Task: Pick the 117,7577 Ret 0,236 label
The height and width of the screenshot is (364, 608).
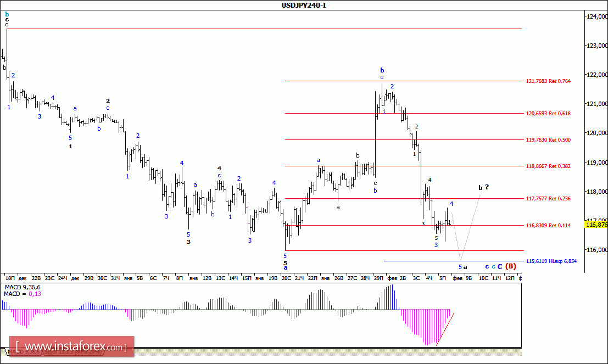Action: click(x=548, y=199)
